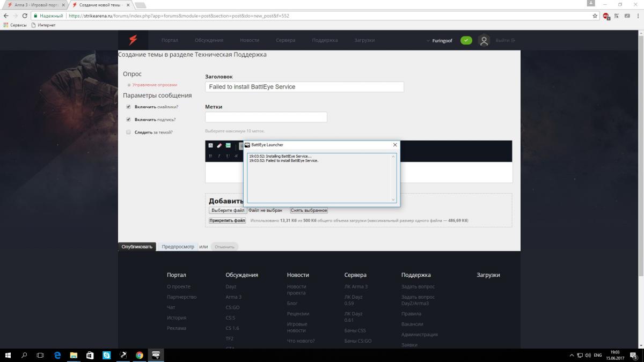Toggle strikethrough formatting in the editor

tap(236, 156)
